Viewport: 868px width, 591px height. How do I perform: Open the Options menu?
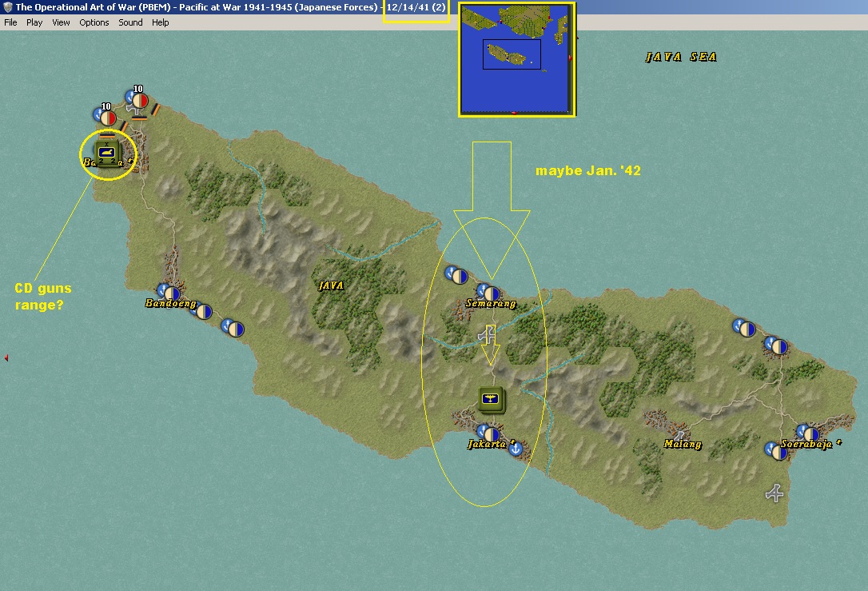click(x=94, y=22)
